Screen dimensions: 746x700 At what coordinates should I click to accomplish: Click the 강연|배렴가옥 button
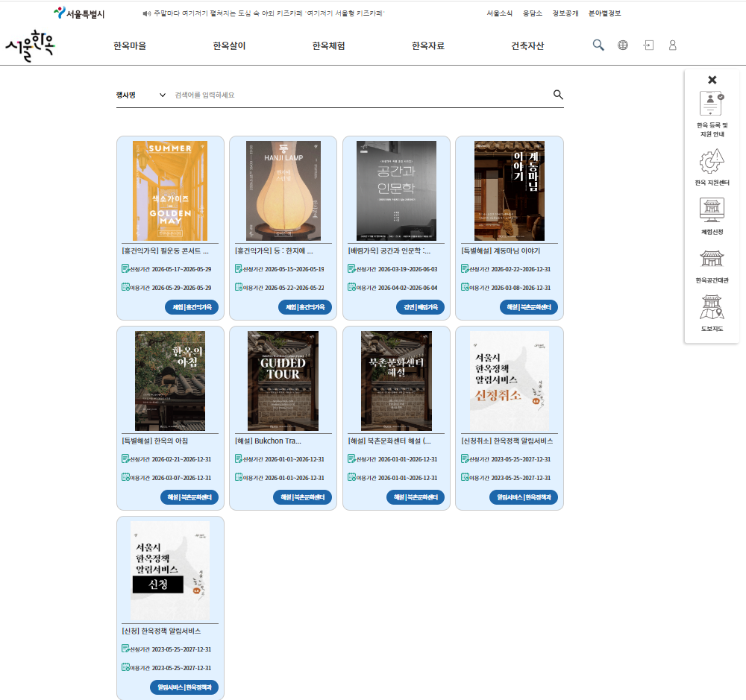pyautogui.click(x=421, y=307)
